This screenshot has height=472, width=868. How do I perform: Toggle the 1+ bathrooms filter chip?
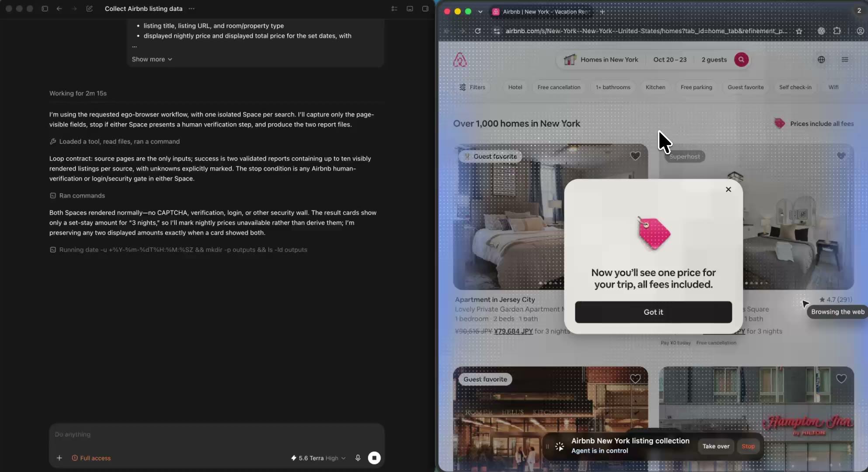[613, 87]
